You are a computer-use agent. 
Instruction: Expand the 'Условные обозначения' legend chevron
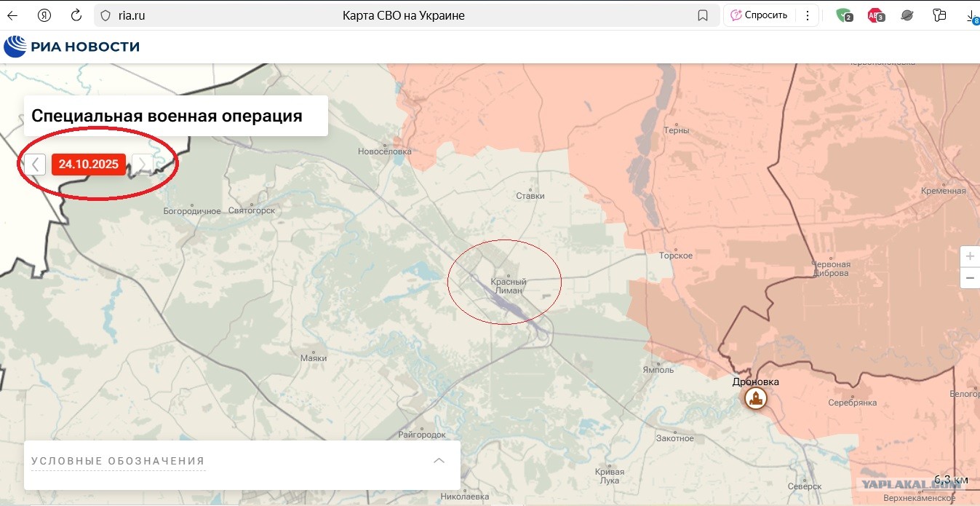click(439, 460)
